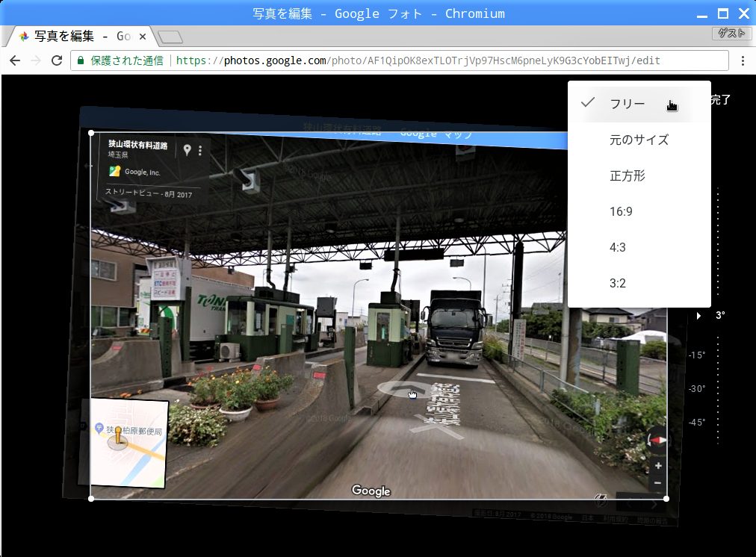Click the rotation angle dial at 3°
The image size is (756, 557).
pyautogui.click(x=720, y=315)
